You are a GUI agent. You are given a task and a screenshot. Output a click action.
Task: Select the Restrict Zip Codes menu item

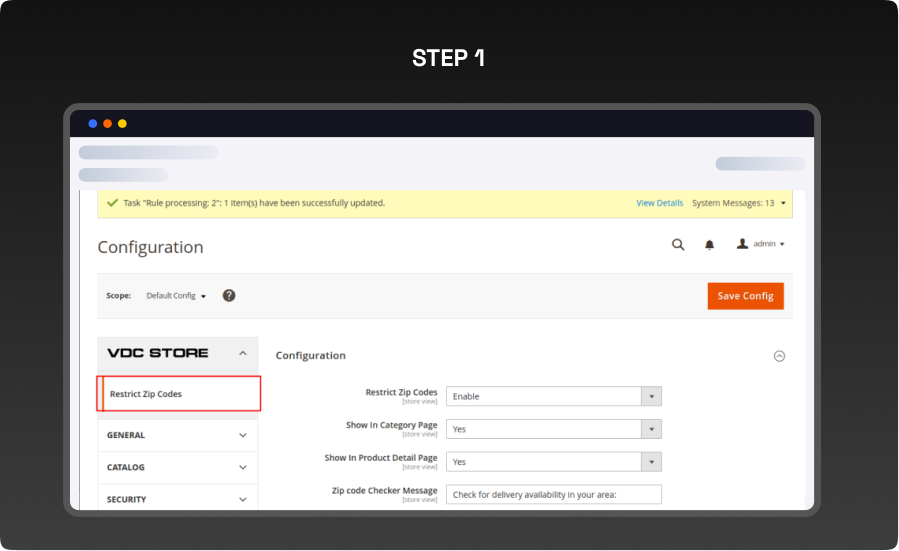click(146, 394)
